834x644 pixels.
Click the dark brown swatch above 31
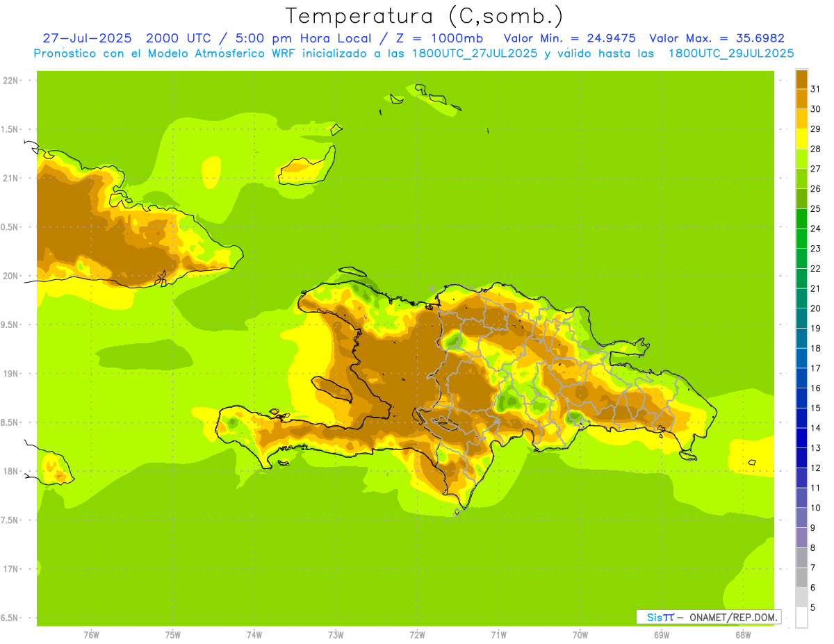tap(801, 79)
